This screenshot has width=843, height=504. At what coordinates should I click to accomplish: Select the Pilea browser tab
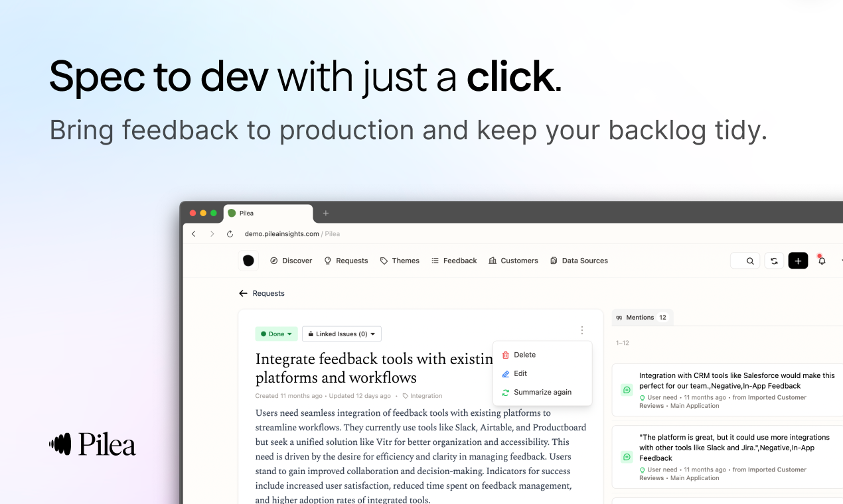point(268,213)
